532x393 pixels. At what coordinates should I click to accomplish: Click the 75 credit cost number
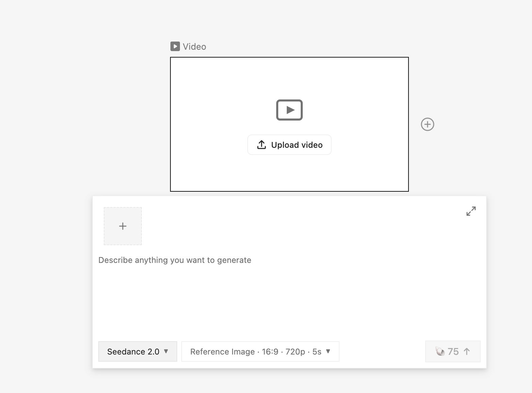tap(453, 351)
